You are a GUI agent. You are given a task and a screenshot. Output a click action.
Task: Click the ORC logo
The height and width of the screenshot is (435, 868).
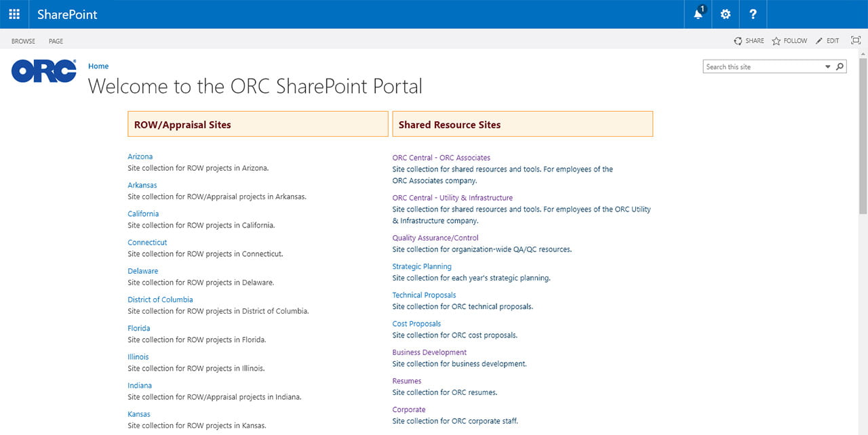click(44, 71)
